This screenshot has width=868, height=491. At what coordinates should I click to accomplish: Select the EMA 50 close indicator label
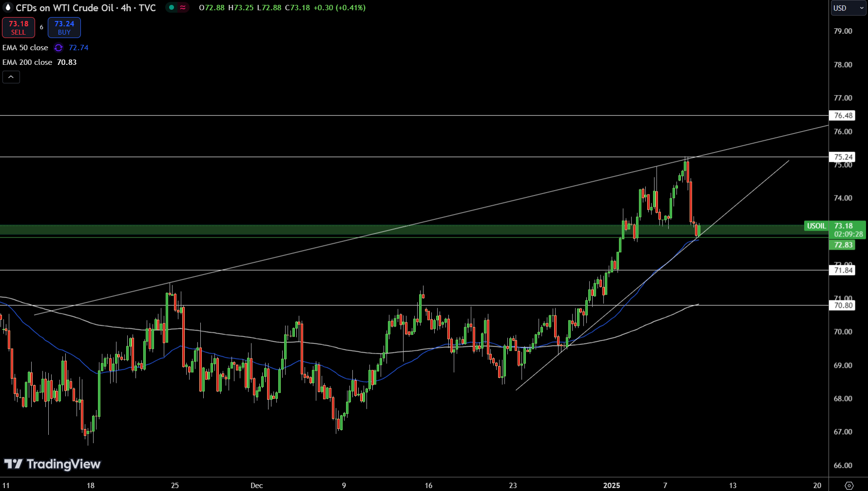pyautogui.click(x=25, y=48)
